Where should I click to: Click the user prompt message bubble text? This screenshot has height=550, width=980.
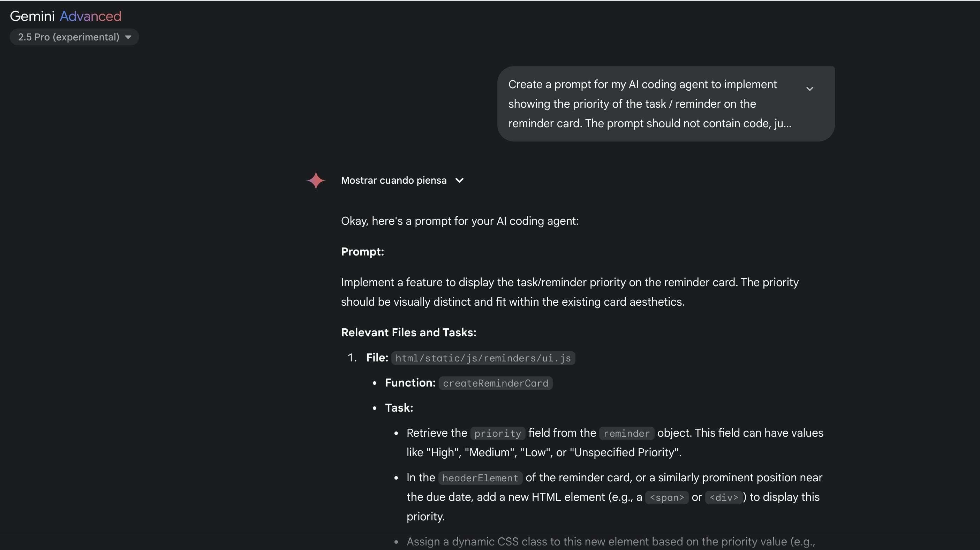click(x=650, y=104)
